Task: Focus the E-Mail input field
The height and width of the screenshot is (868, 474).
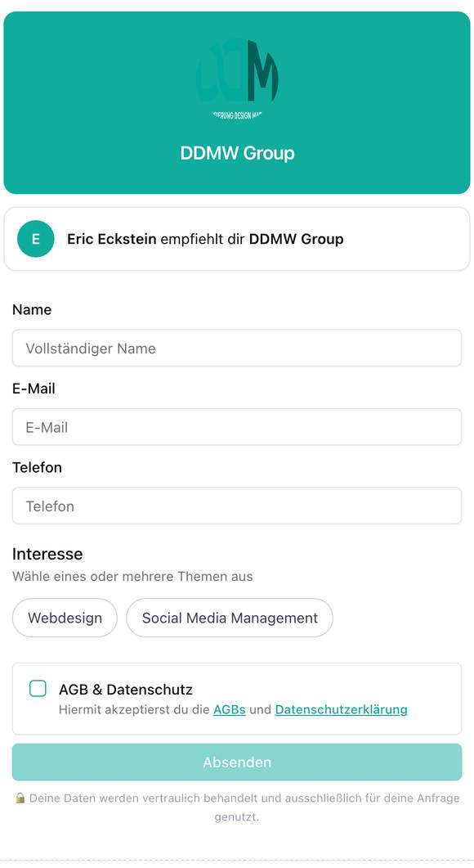Action: pyautogui.click(x=237, y=427)
